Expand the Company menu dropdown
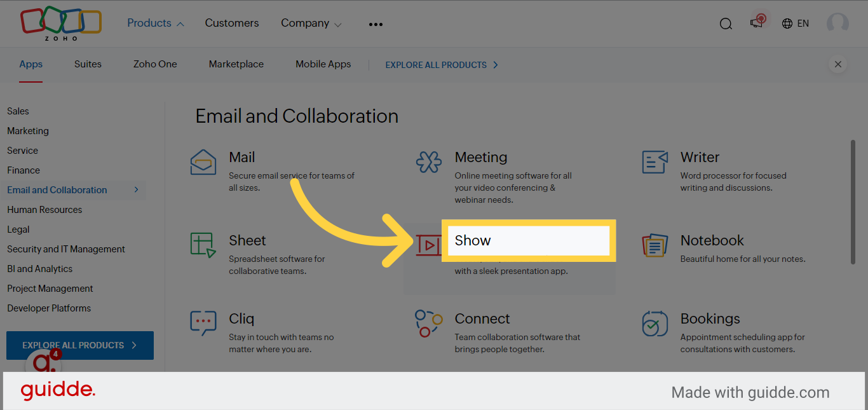 311,23
